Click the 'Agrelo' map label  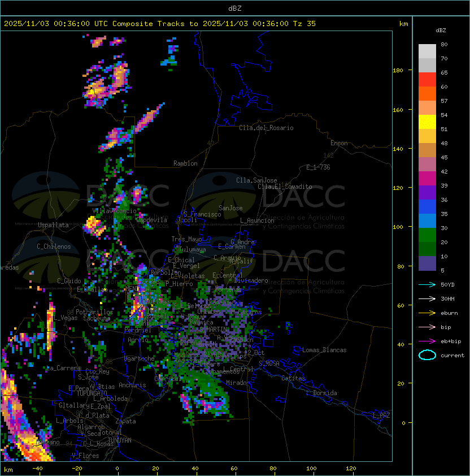[x=138, y=340]
